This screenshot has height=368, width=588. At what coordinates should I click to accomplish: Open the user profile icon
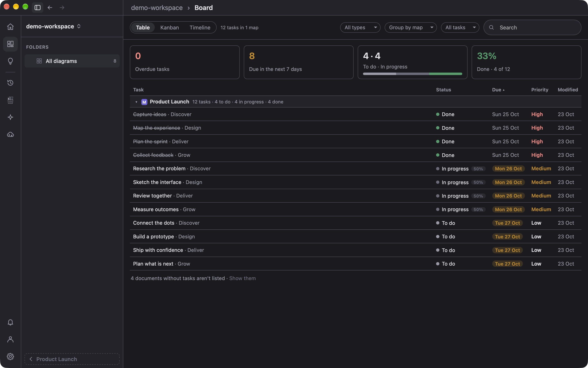tap(10, 339)
